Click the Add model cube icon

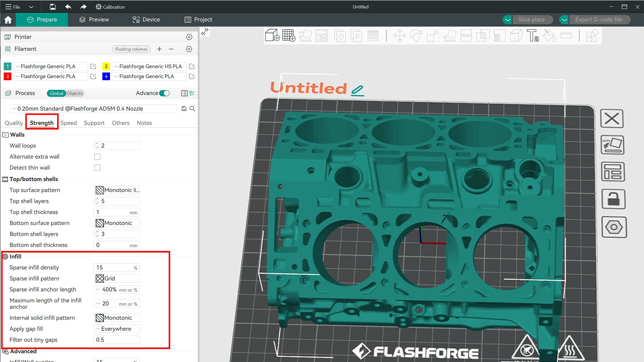point(272,35)
